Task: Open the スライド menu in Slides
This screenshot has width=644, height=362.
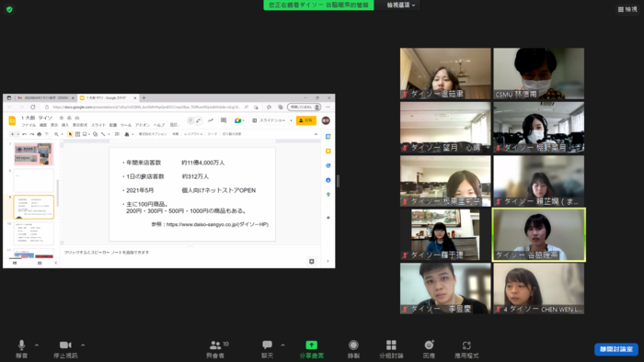Action: (98, 125)
